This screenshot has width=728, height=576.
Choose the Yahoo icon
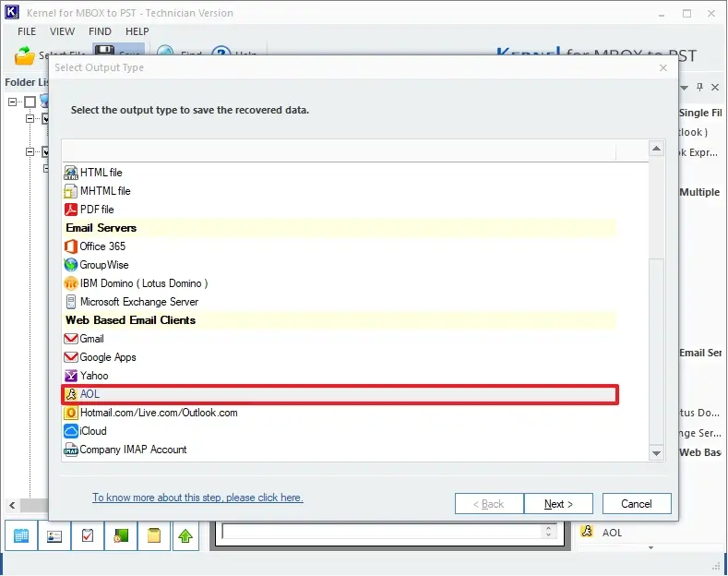coord(70,376)
